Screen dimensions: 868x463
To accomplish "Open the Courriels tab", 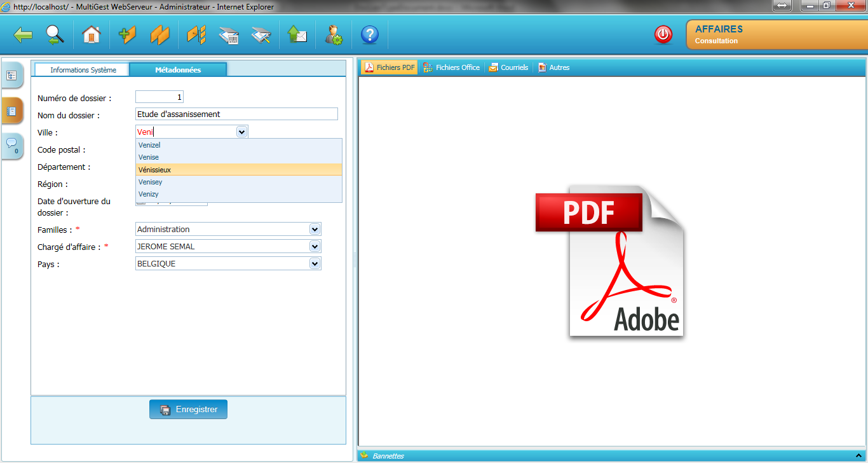I will pyautogui.click(x=509, y=67).
